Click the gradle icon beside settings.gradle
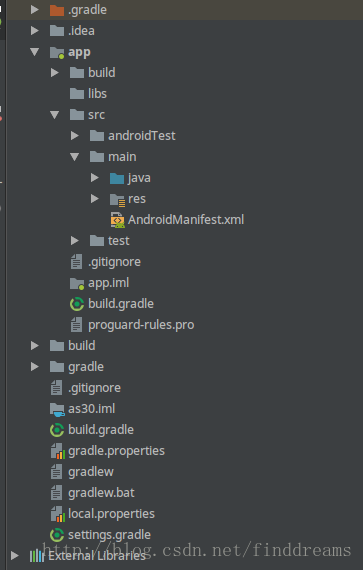 (57, 535)
